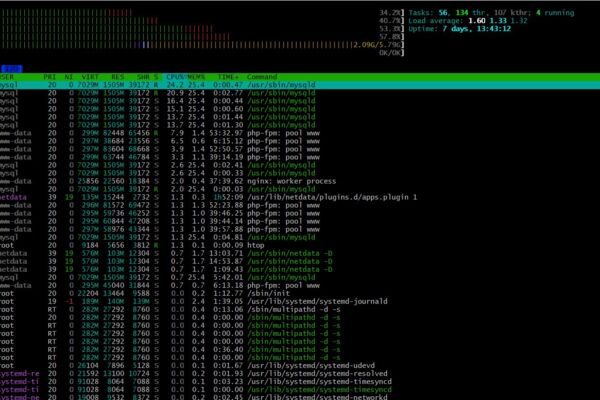Click the CPU meter bar showing 53.3%
The image size is (600, 400).
(x=202, y=29)
